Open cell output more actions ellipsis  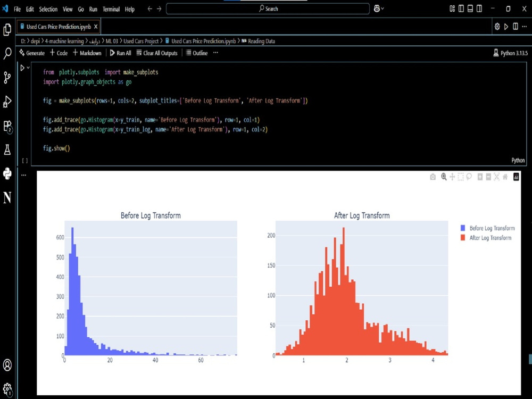[x=23, y=175]
